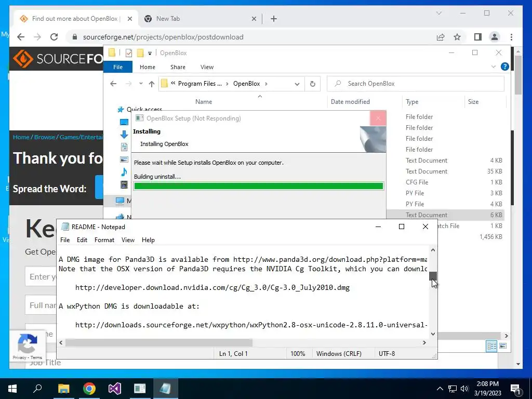Open recent locations dropdown in File Explorer
Screen dimensions: 532x399
click(141, 84)
